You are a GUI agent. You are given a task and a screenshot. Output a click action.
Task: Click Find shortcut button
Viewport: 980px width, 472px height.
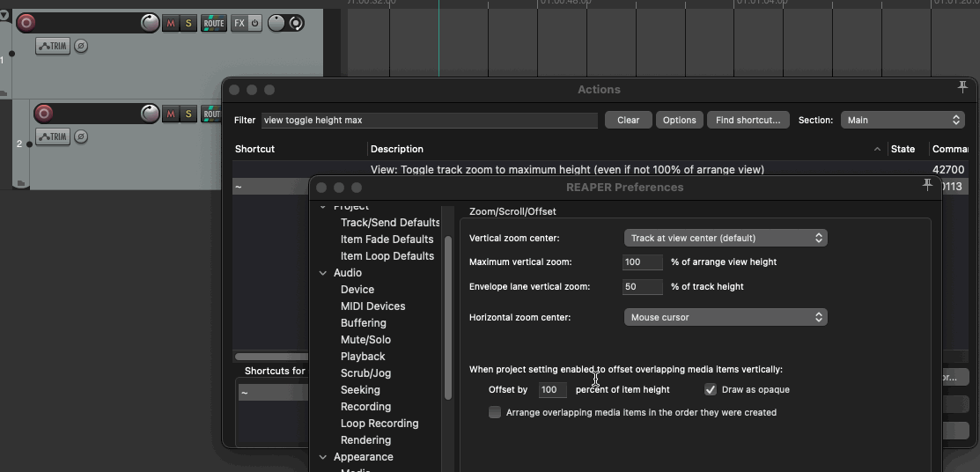coord(748,120)
